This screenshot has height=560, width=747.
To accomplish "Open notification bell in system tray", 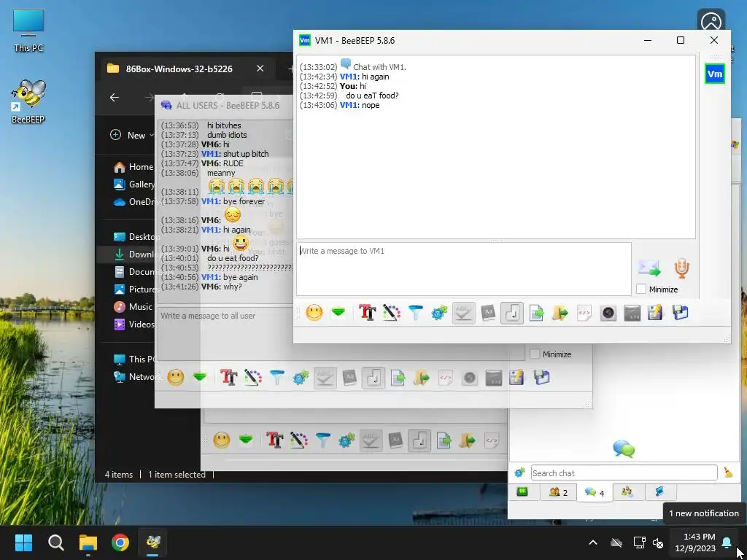I will click(727, 542).
